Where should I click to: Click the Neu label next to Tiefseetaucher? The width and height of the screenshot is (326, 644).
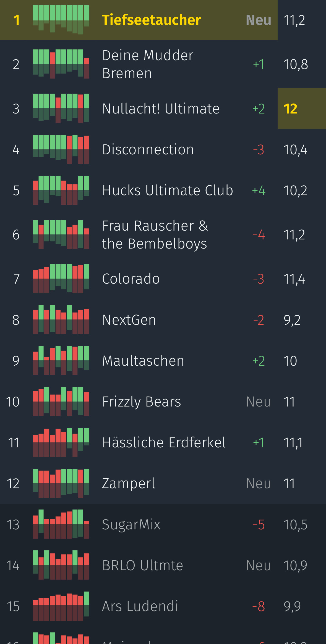tap(259, 20)
